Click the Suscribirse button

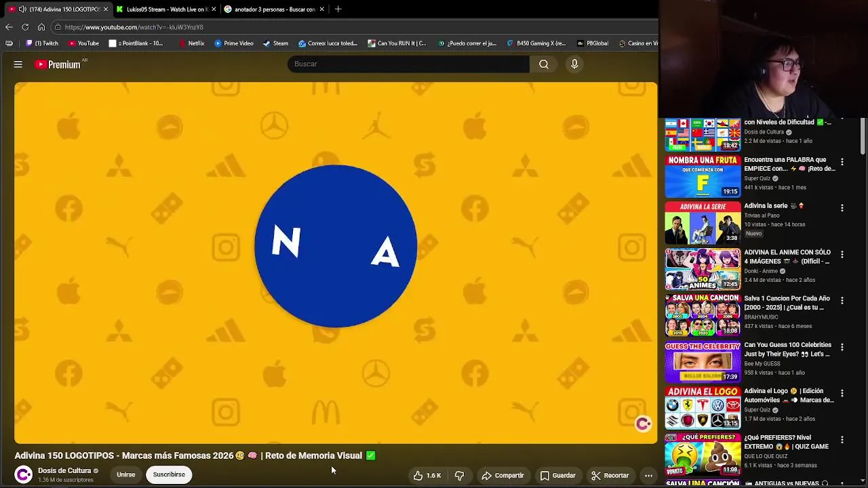[169, 474]
